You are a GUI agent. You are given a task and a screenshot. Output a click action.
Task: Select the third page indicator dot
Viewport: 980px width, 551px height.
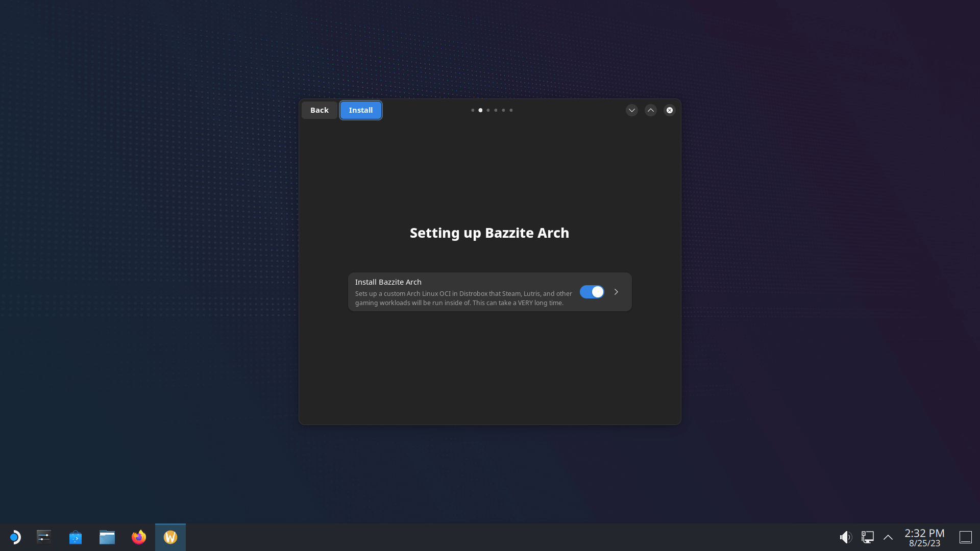pyautogui.click(x=488, y=110)
